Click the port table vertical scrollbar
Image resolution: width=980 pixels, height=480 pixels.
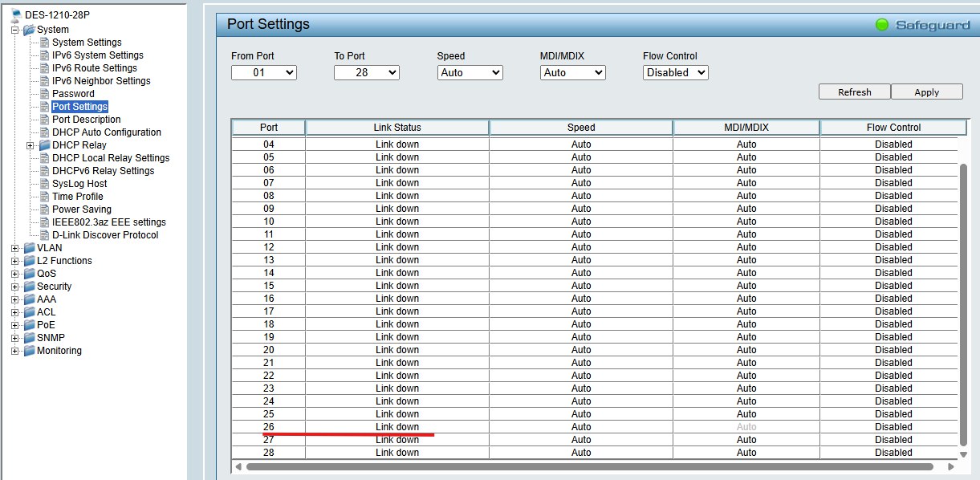pos(964,305)
